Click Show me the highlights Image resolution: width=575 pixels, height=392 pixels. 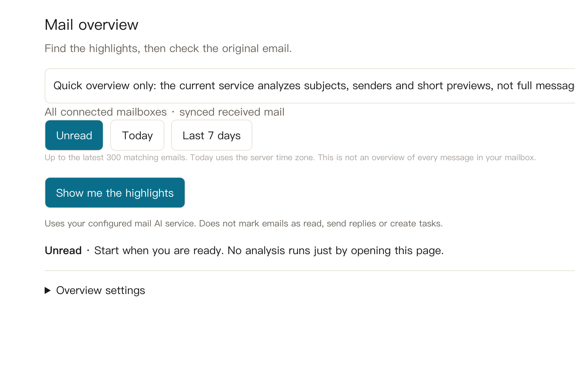(x=115, y=193)
